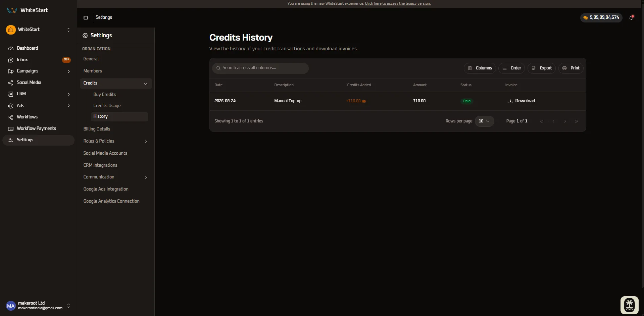Click the Order button
The height and width of the screenshot is (316, 644).
[512, 68]
